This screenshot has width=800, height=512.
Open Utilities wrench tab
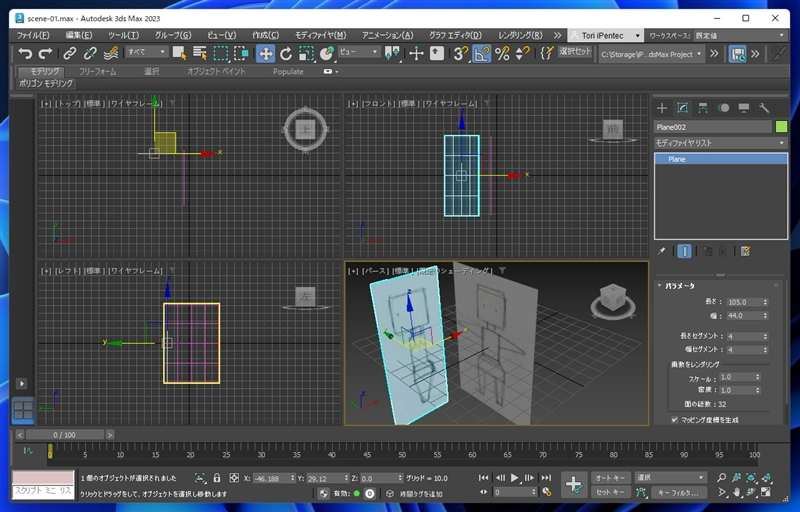point(764,108)
